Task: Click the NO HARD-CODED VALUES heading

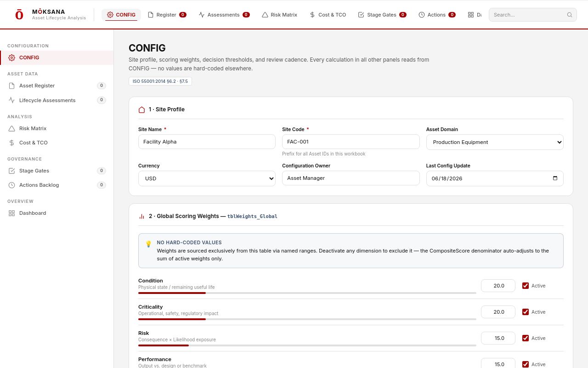Action: point(189,242)
